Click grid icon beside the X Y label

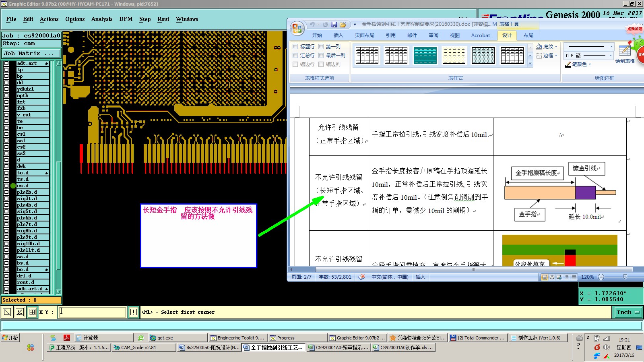[32, 312]
